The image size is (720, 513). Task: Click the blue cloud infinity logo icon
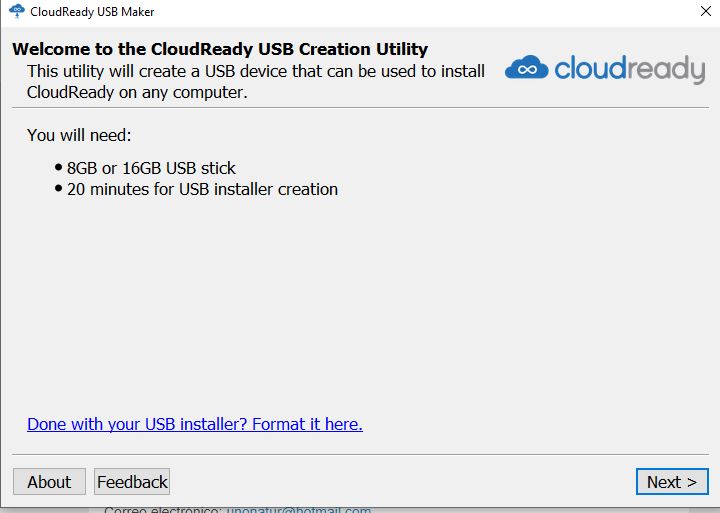point(526,69)
